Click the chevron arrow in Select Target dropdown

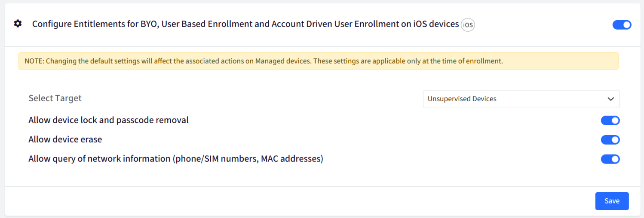610,99
